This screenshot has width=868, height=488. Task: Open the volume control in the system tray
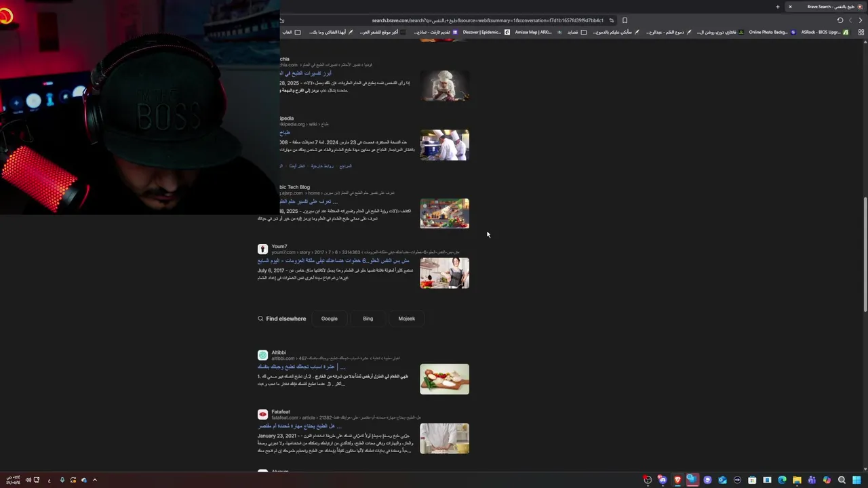tap(28, 480)
